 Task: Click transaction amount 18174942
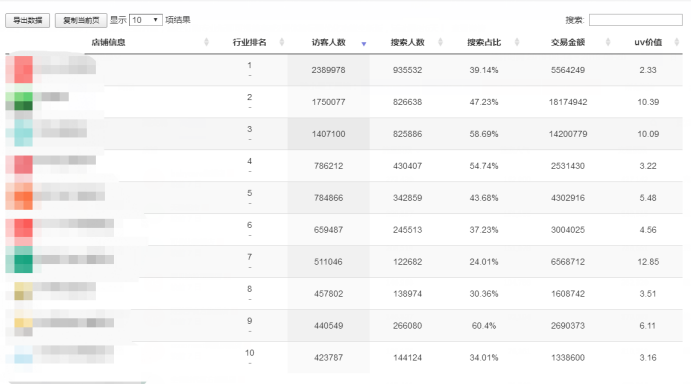tap(568, 102)
